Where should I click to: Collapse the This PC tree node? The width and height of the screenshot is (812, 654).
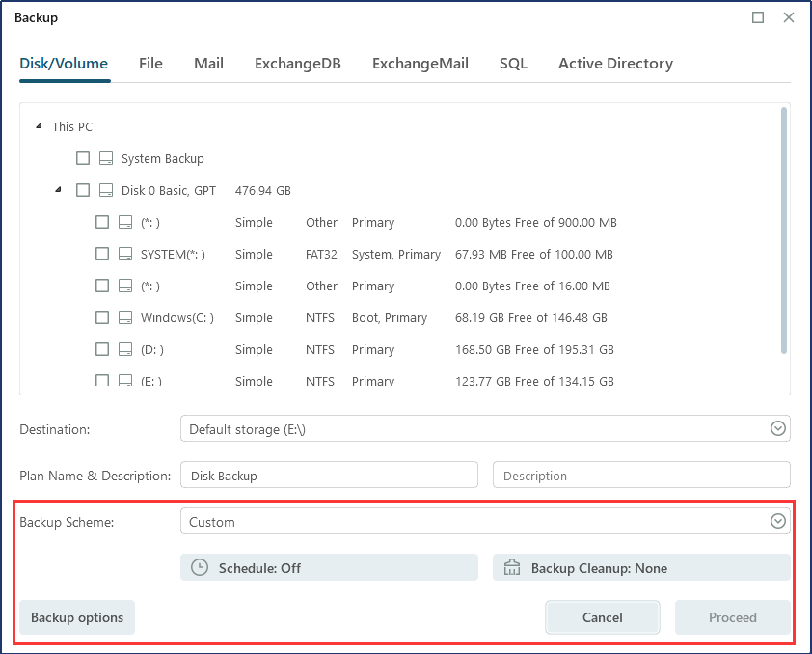39,126
